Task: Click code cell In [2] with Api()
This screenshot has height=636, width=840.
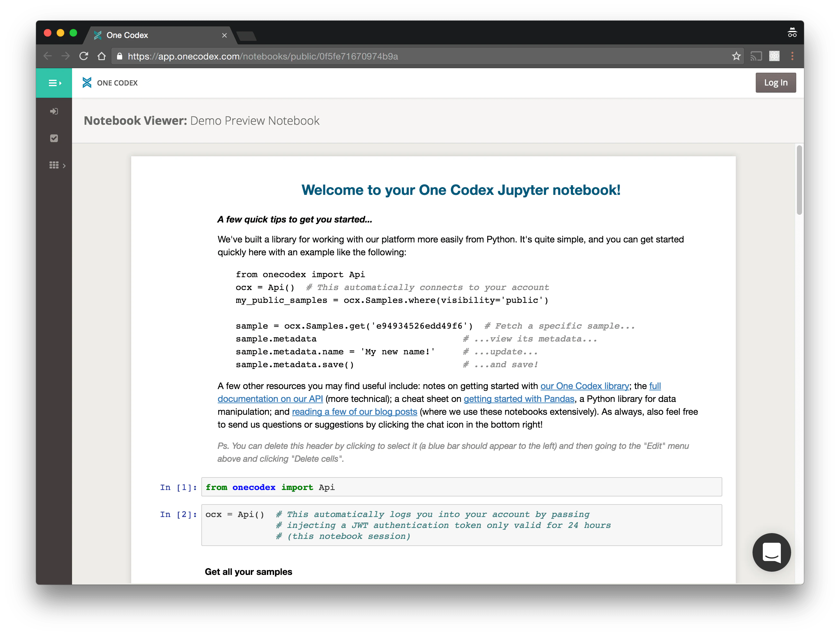Action: click(x=461, y=525)
